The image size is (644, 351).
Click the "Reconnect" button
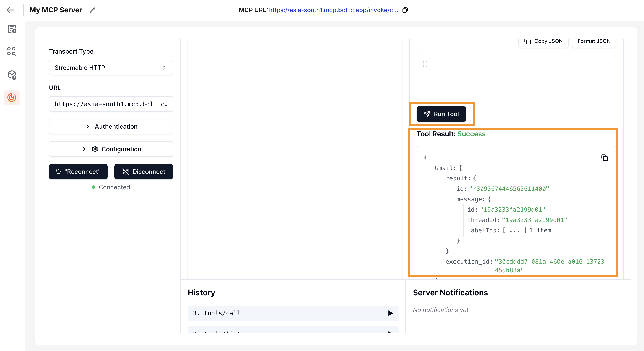(78, 172)
